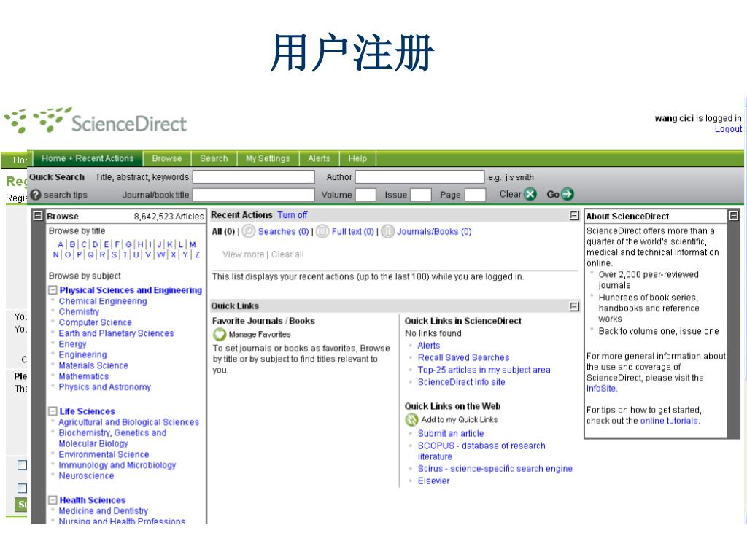The image size is (747, 560).
Task: Open the Chemical Engineering subject
Action: click(x=103, y=301)
